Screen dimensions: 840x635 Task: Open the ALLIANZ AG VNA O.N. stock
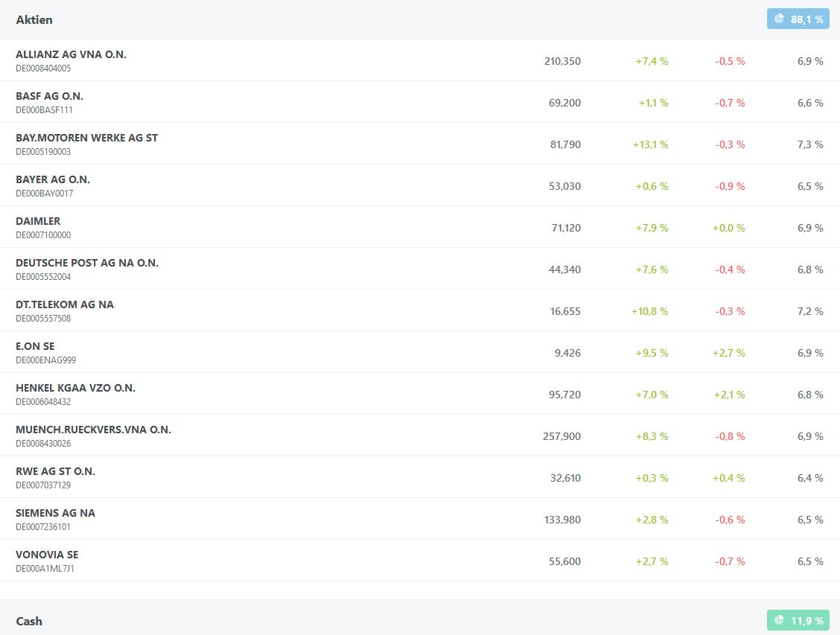pyautogui.click(x=71, y=54)
